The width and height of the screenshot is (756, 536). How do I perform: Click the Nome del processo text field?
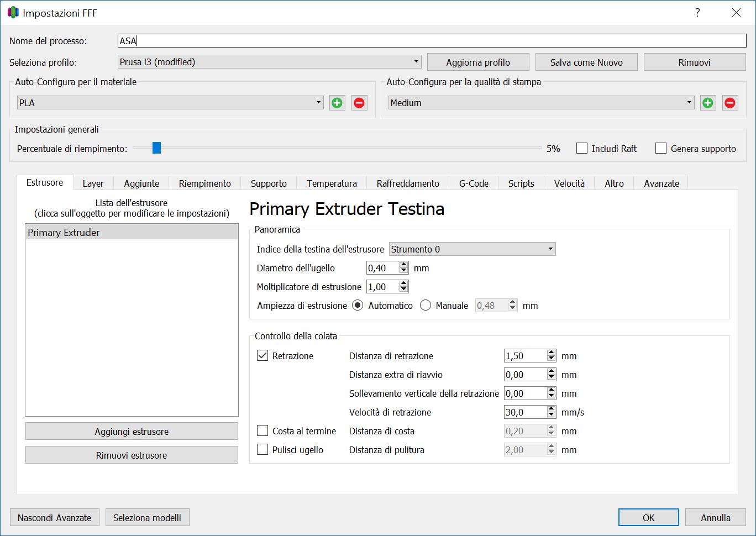click(x=432, y=41)
